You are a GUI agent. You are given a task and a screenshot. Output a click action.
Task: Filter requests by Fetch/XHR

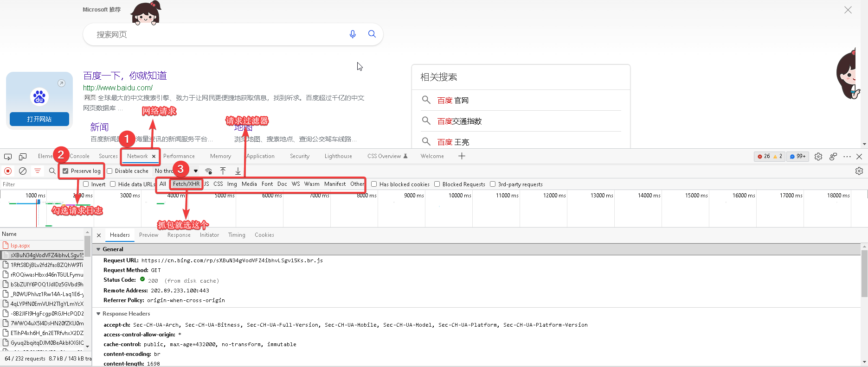(186, 184)
